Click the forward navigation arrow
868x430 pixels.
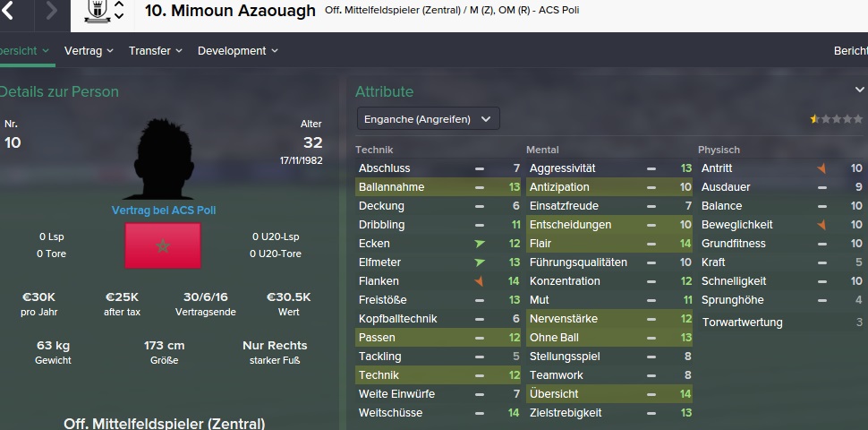[51, 12]
